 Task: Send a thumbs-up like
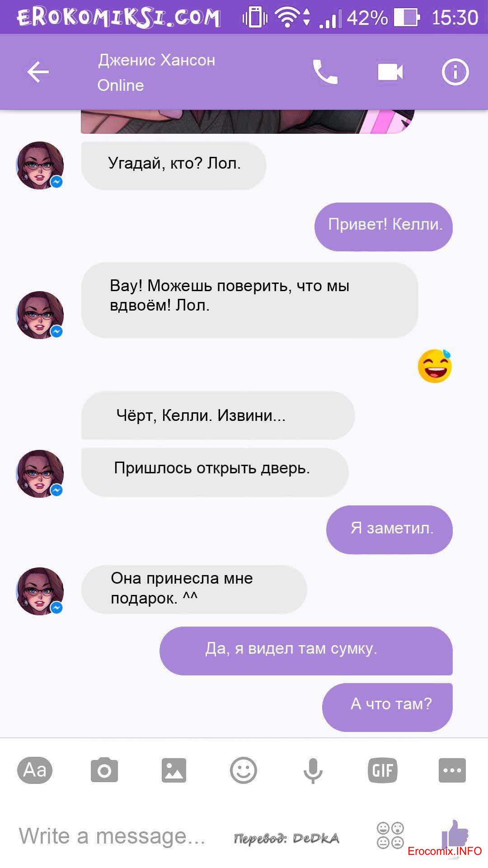click(455, 835)
